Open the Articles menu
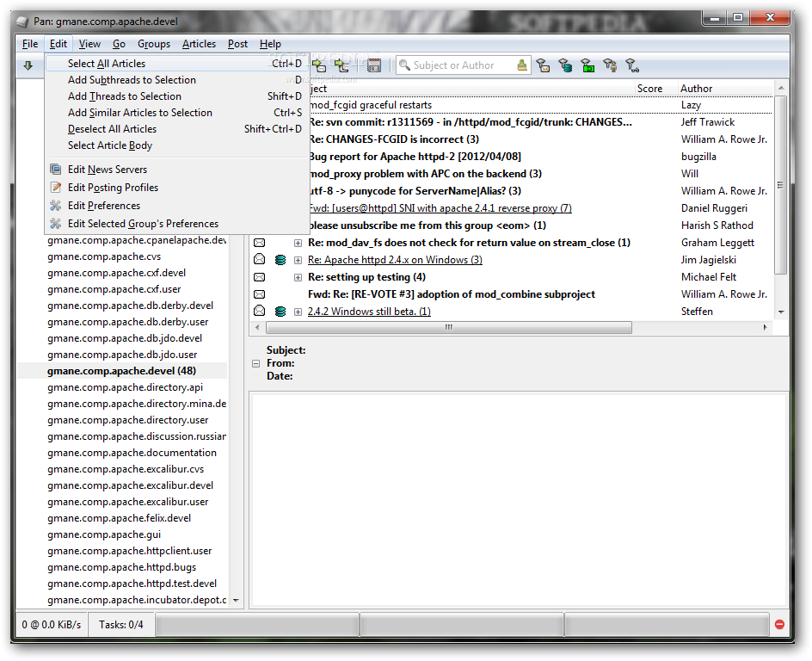Screen dimensions: 812x661 [x=199, y=44]
